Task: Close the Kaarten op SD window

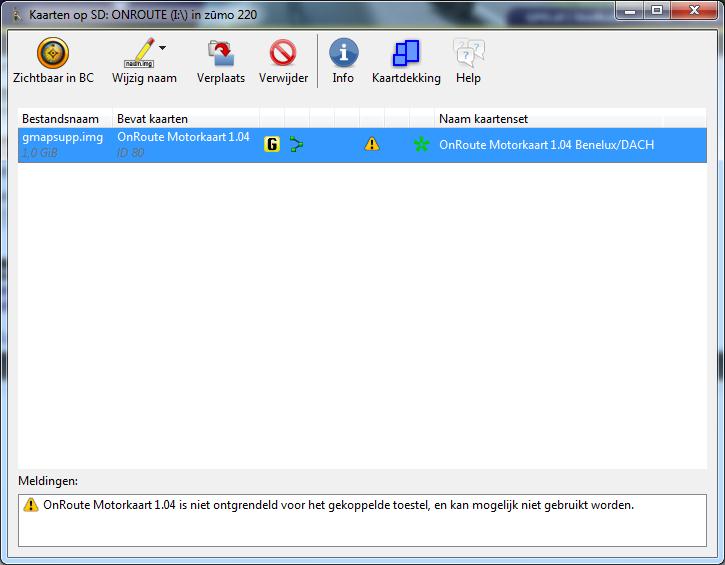Action: 694,10
